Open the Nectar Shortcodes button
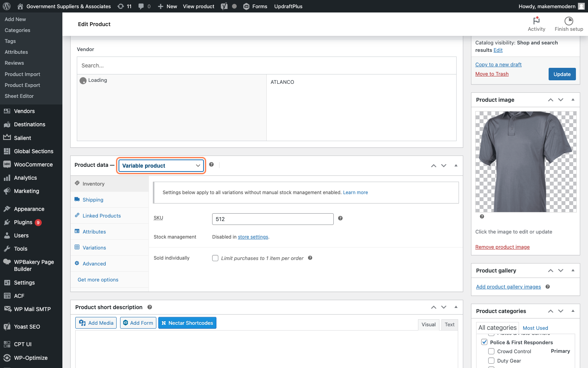 (187, 323)
